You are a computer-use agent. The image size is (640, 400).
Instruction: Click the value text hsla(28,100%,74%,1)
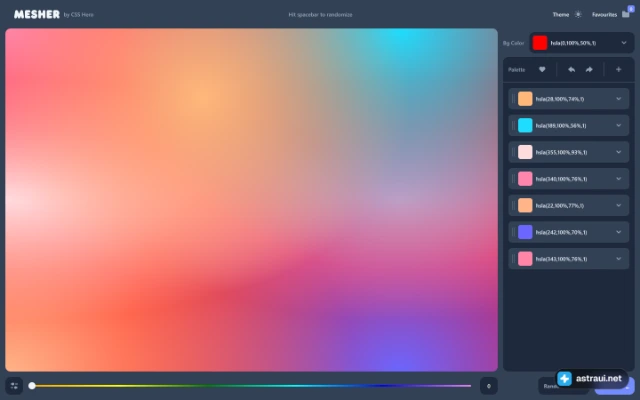(560, 99)
